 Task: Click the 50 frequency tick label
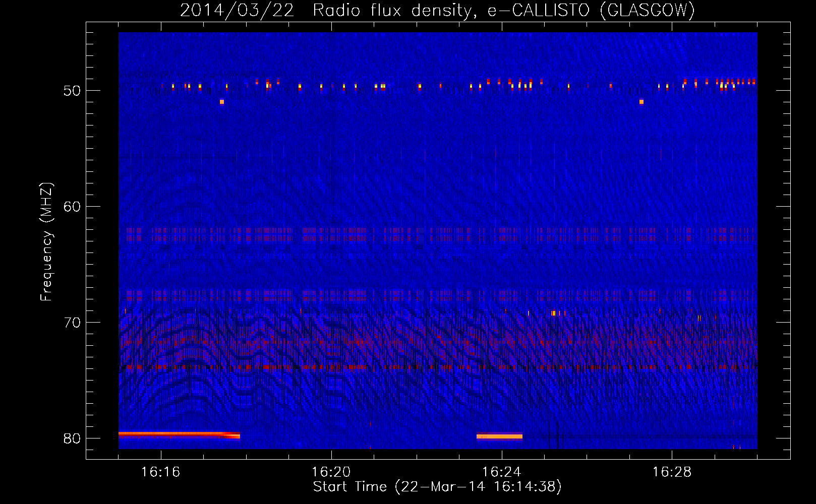pos(72,91)
